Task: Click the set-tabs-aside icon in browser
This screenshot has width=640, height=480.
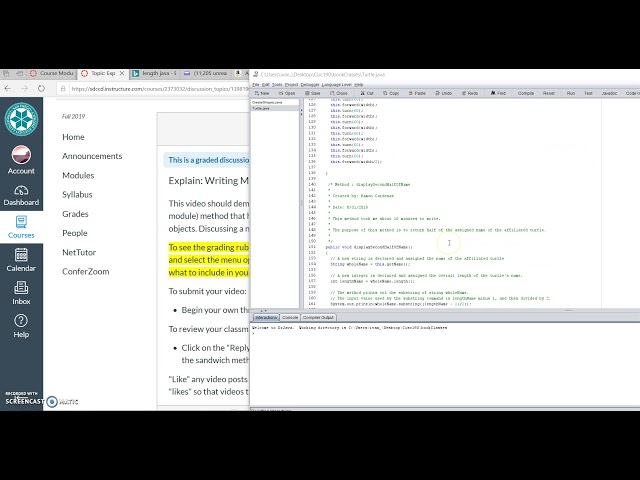Action: pyautogui.click(x=19, y=73)
